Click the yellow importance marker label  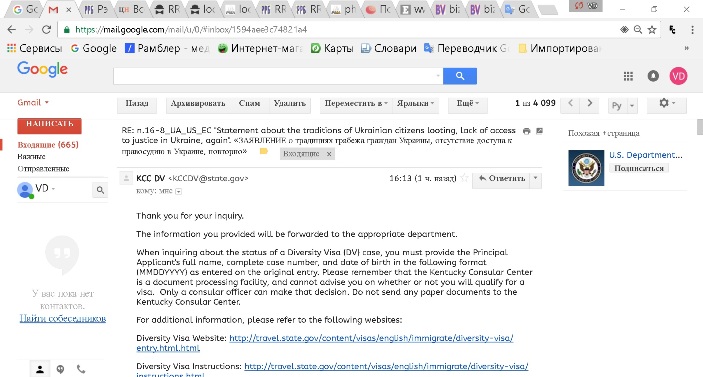tap(264, 152)
